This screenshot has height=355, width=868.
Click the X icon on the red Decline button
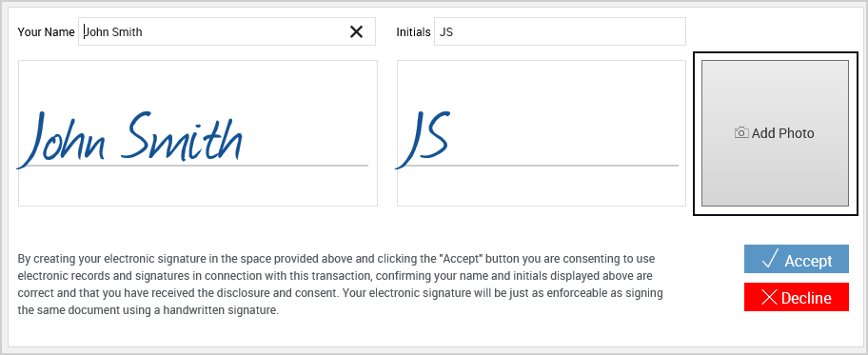point(769,297)
